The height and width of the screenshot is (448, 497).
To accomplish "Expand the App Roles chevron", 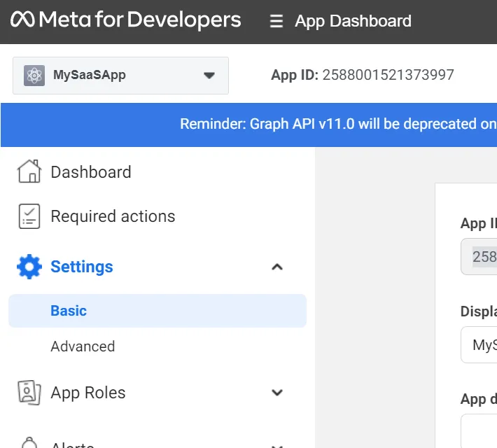I will point(277,393).
